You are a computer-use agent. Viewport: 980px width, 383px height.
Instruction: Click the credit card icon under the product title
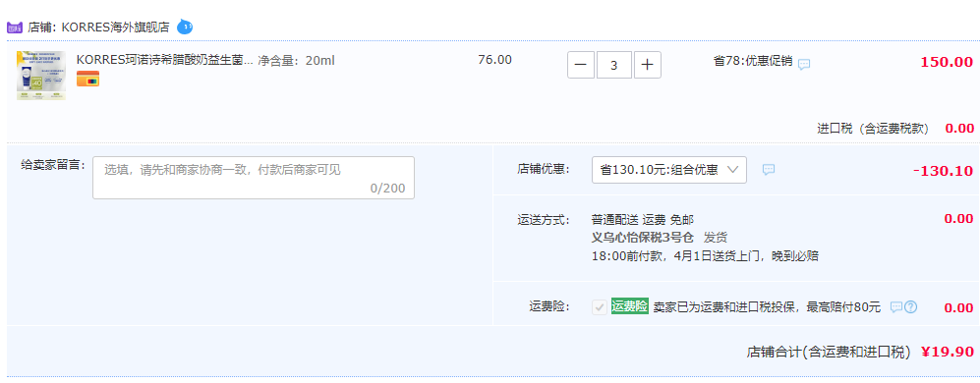point(88,79)
